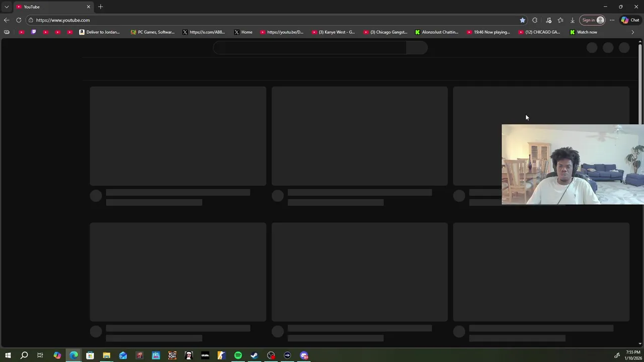Screen dimensions: 644x362
Task: Open the Favorites list icon
Action: coord(560,20)
